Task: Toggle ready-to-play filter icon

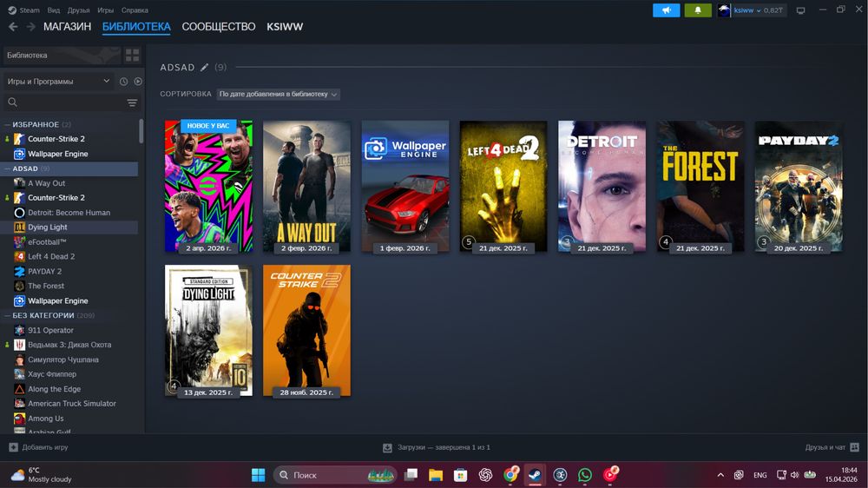Action: click(x=138, y=82)
